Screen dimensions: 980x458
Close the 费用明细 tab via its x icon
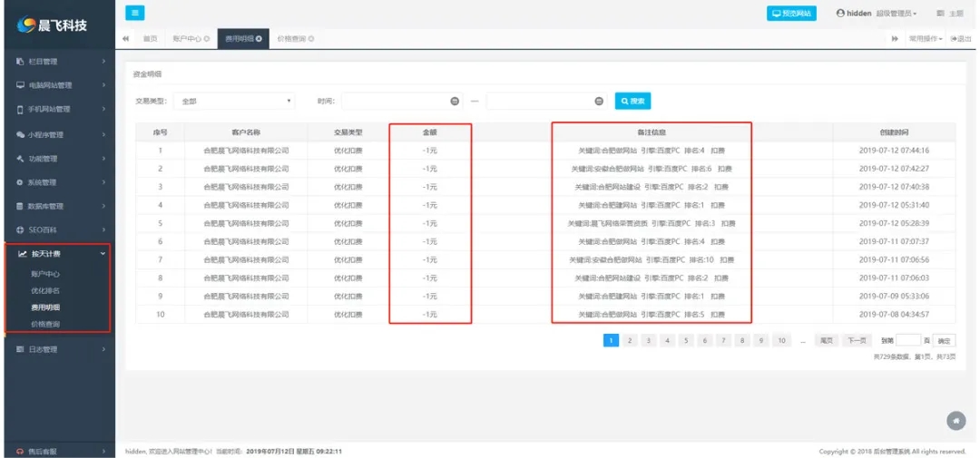point(260,39)
